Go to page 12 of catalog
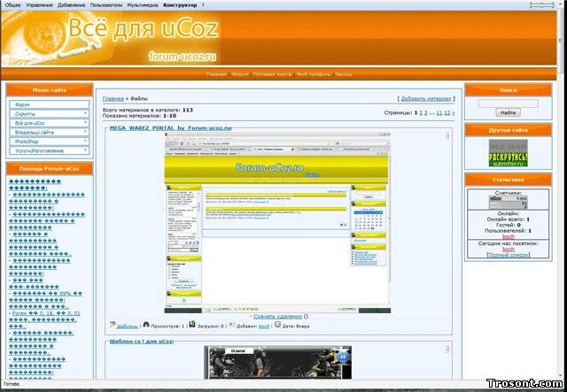The image size is (567, 392). [447, 112]
